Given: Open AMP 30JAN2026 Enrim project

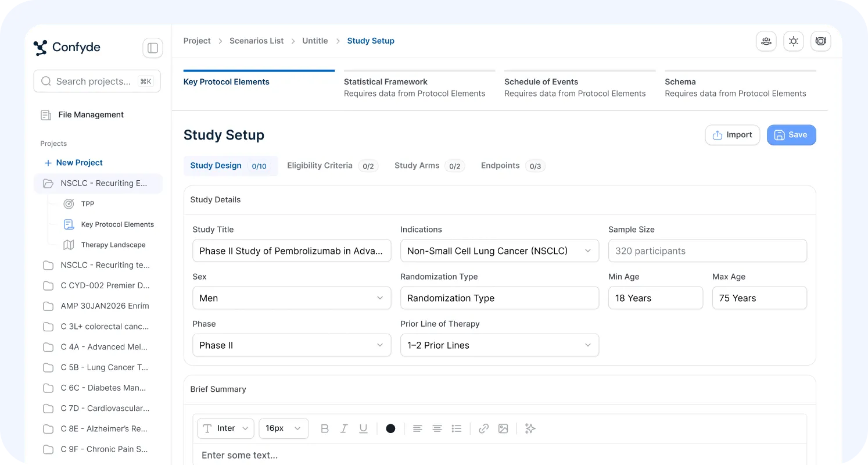Looking at the screenshot, I should coord(98,306).
